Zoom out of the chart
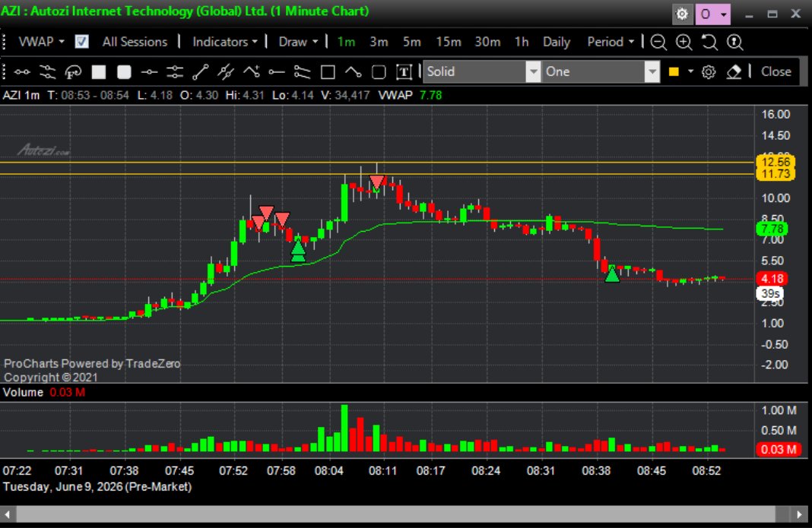Viewport: 812px width, 528px height. tap(658, 42)
